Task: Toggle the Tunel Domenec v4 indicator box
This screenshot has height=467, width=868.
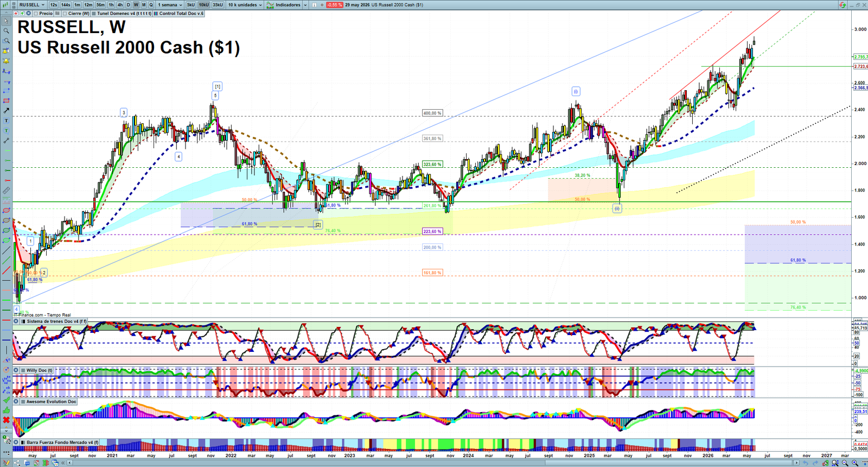Action: click(x=94, y=14)
